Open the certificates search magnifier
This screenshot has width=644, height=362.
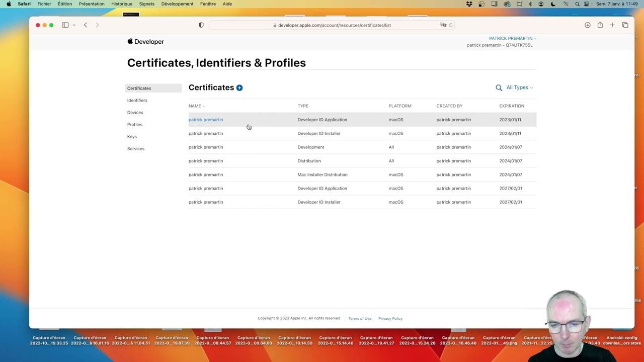point(499,87)
